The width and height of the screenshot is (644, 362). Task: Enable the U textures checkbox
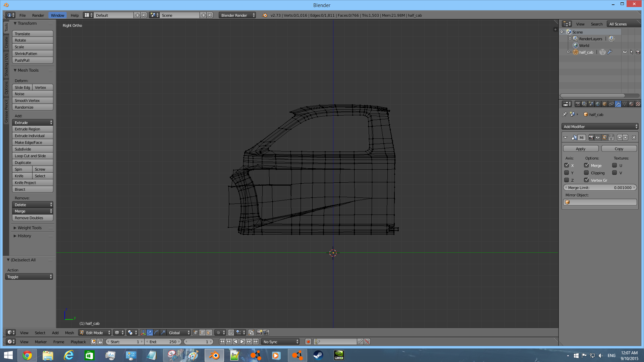(x=614, y=165)
